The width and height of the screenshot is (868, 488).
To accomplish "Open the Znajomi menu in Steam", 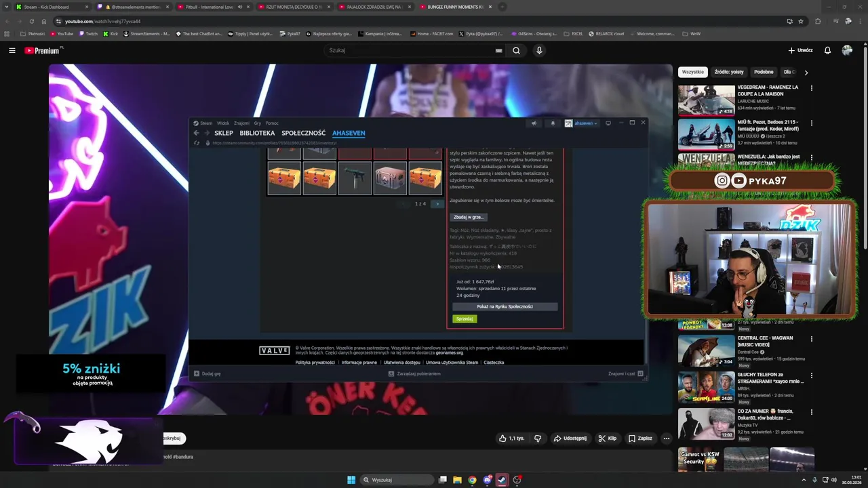I will coord(241,123).
